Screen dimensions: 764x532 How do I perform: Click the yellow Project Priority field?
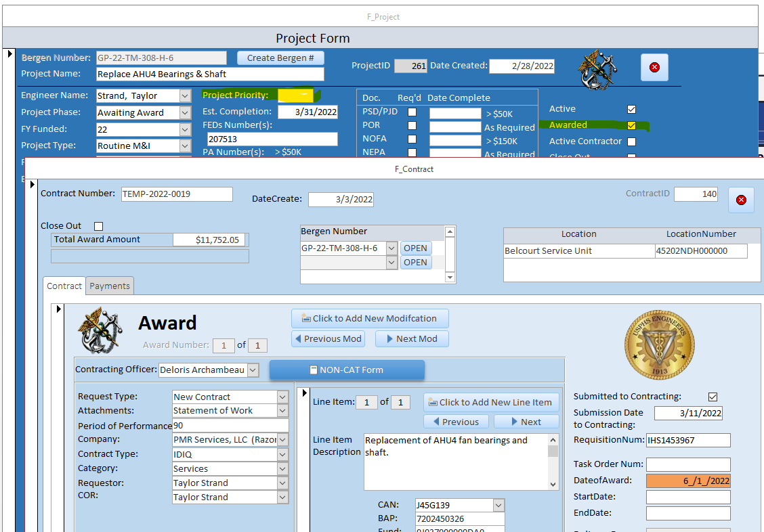(296, 95)
